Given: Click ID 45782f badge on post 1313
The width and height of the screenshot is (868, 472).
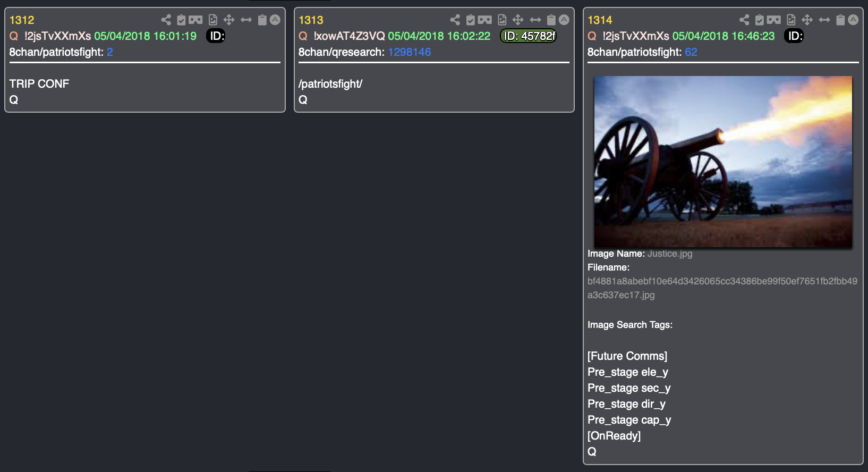Looking at the screenshot, I should (529, 36).
